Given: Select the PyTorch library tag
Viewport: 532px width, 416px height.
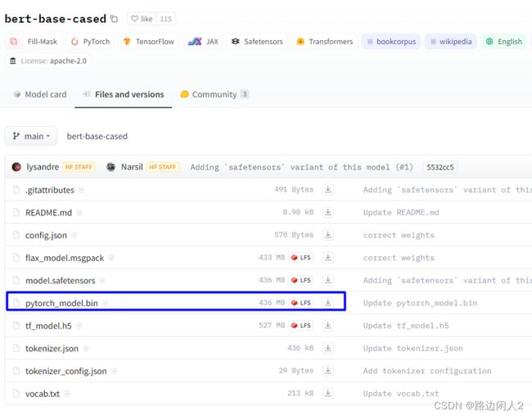Looking at the screenshot, I should tap(91, 42).
